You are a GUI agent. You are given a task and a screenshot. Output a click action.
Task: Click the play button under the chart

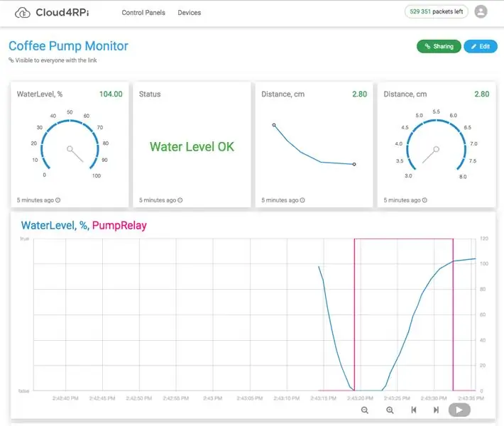pyautogui.click(x=459, y=410)
